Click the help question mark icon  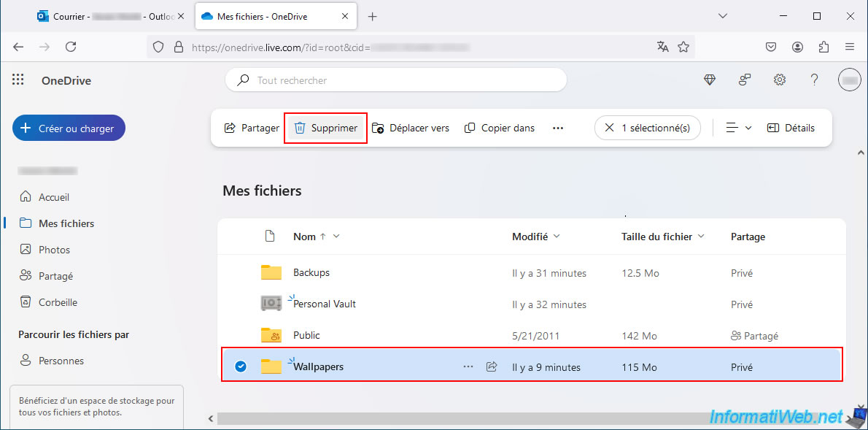pyautogui.click(x=814, y=80)
